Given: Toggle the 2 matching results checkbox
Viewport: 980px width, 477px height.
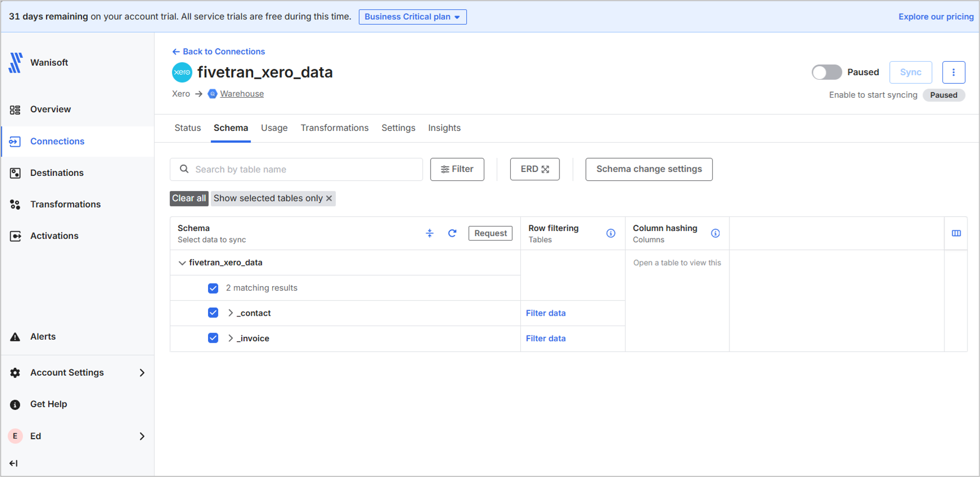Looking at the screenshot, I should coord(213,288).
